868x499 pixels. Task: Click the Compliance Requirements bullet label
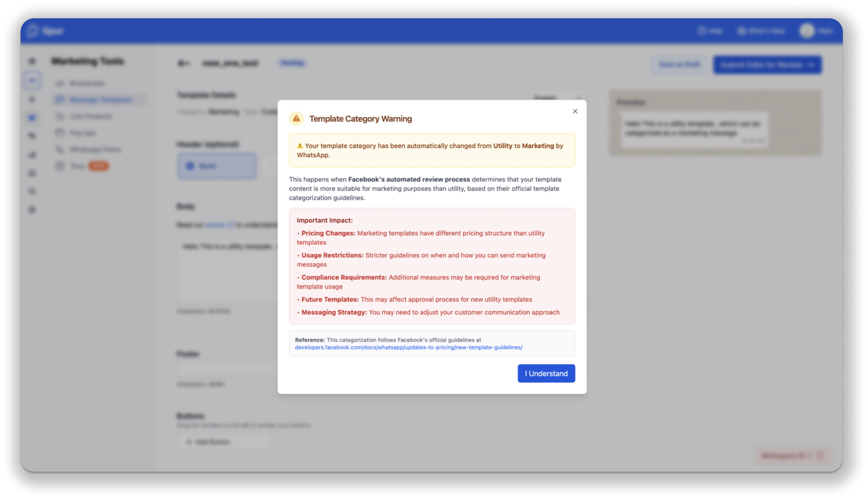tap(344, 277)
